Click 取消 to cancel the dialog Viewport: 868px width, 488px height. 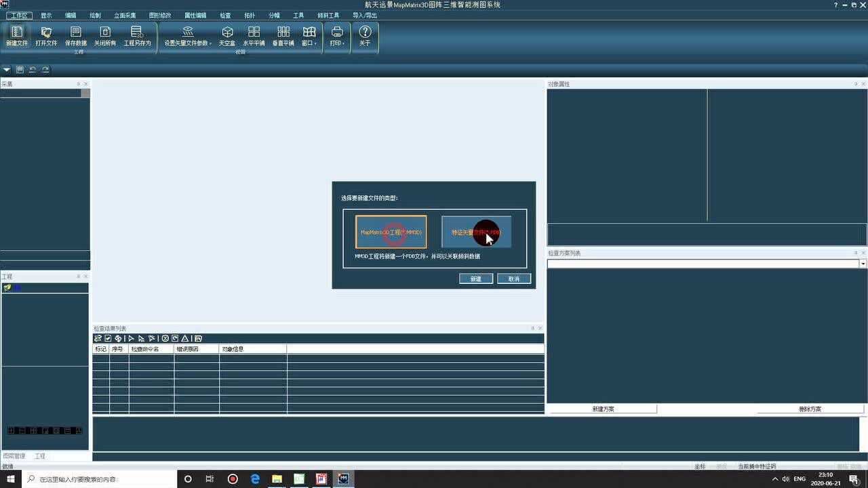[x=513, y=279]
